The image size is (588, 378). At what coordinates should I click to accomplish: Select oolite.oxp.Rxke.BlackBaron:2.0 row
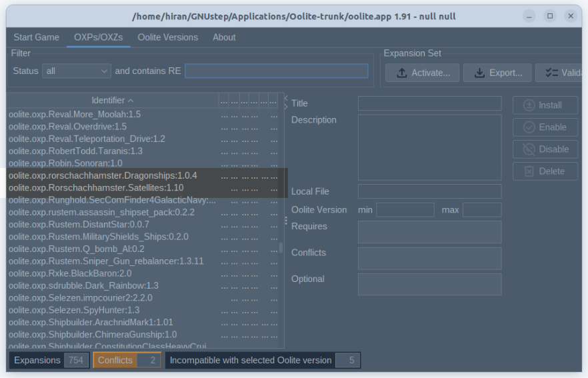[x=143, y=274]
